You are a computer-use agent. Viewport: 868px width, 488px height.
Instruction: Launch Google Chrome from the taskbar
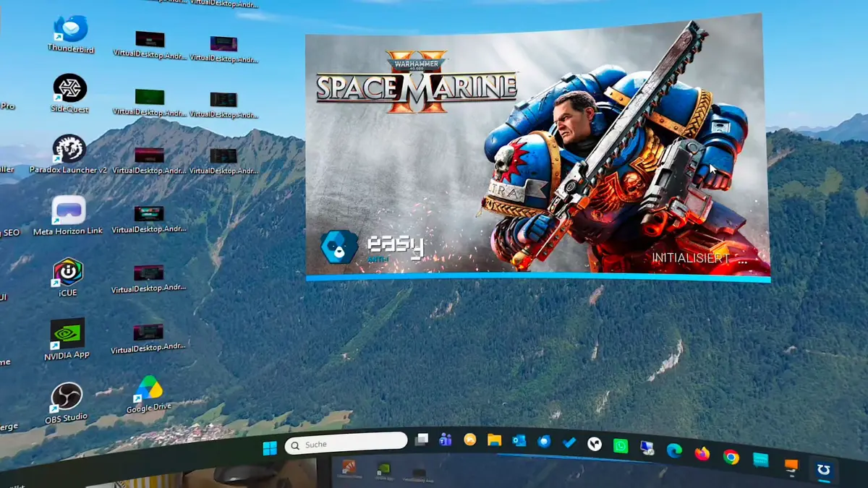click(x=731, y=457)
